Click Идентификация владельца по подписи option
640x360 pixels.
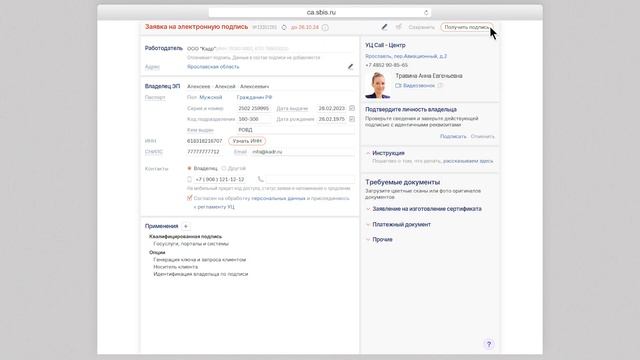(x=200, y=274)
